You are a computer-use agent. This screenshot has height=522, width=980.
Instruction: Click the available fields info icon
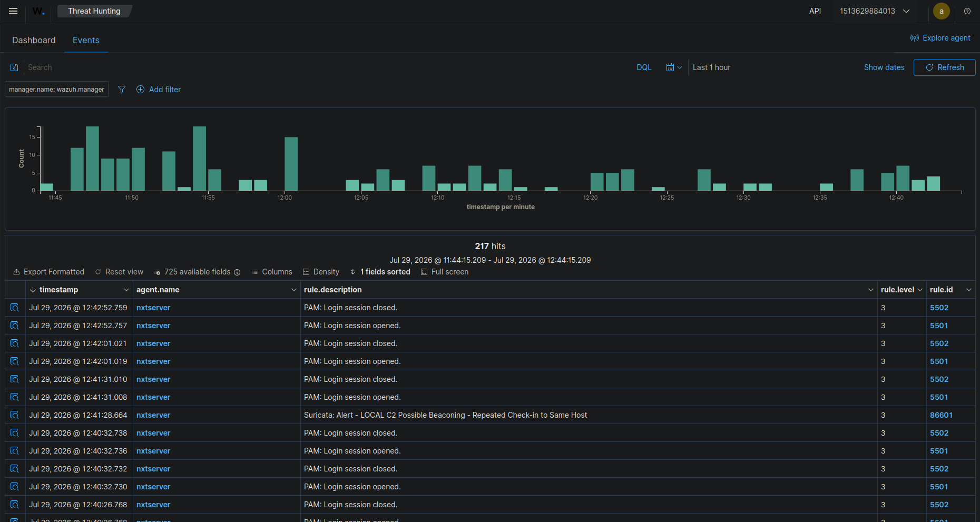tap(237, 272)
